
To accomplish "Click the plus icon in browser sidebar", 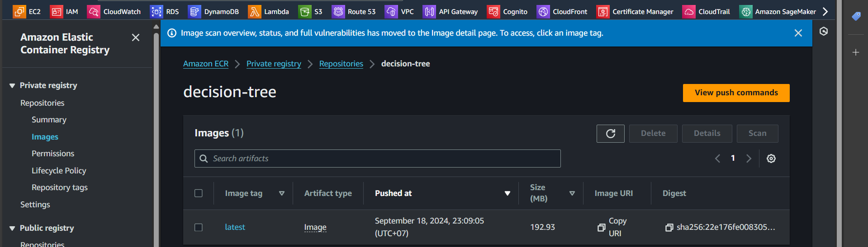I will (x=856, y=52).
